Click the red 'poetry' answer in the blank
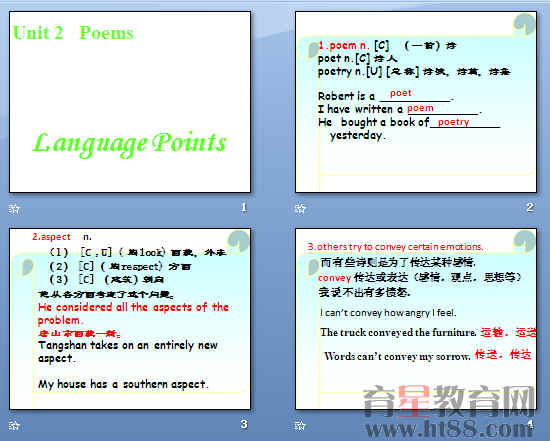Image resolution: width=550 pixels, height=441 pixels. (x=453, y=122)
